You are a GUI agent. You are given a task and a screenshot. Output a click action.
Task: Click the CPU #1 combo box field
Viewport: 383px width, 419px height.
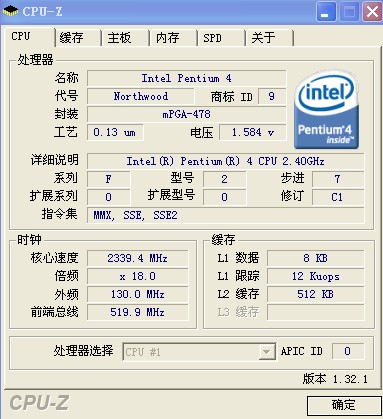[x=199, y=352]
